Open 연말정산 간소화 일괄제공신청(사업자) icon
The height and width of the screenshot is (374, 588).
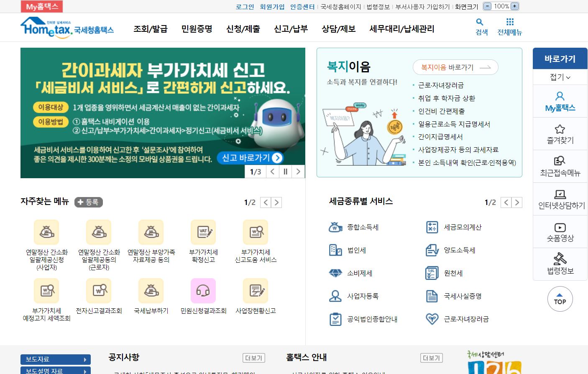(x=46, y=232)
